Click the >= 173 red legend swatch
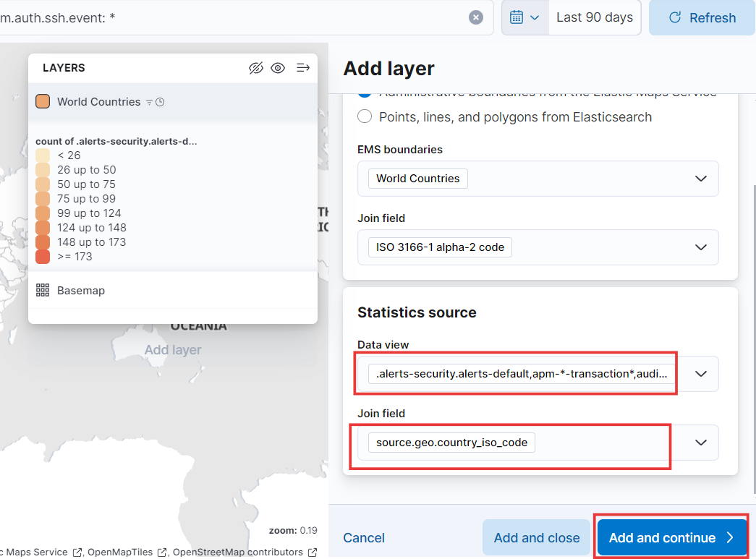Viewport: 756px width, 559px height. [43, 257]
